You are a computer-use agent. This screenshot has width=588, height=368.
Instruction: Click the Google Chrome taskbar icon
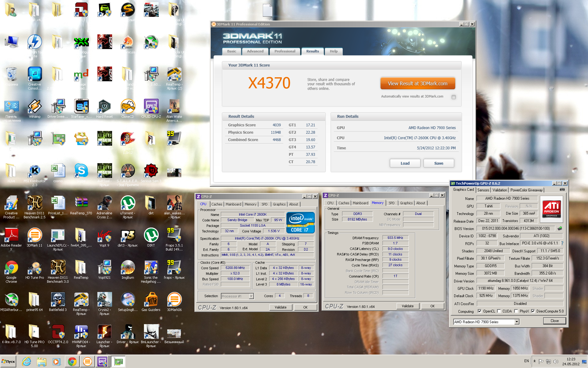(x=72, y=362)
